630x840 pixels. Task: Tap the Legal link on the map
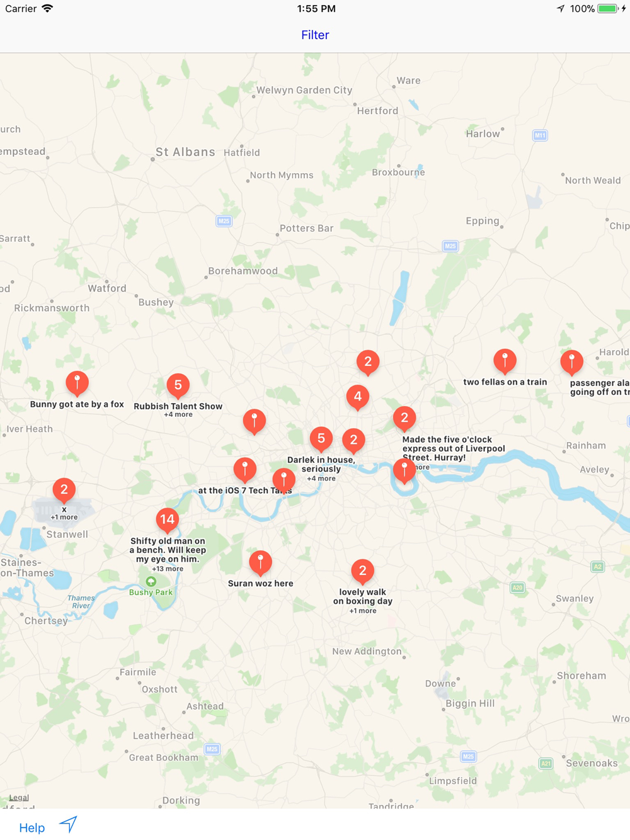click(x=18, y=797)
